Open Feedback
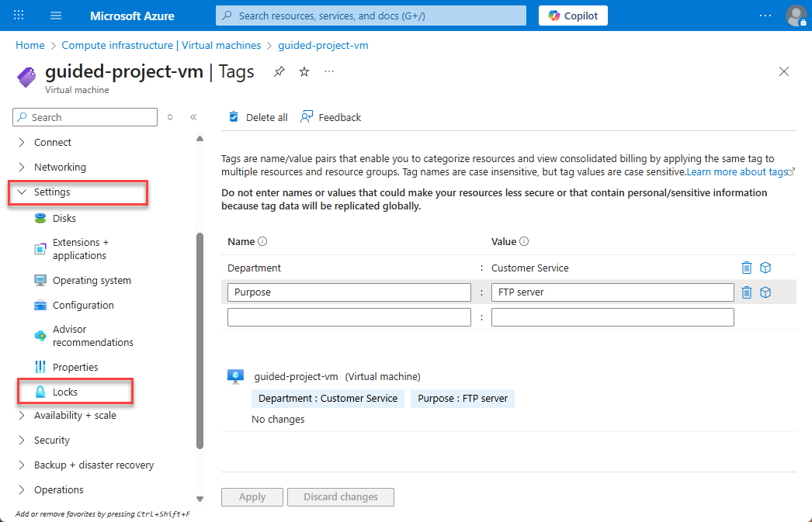Viewport: 812px width, 522px height. coord(331,117)
